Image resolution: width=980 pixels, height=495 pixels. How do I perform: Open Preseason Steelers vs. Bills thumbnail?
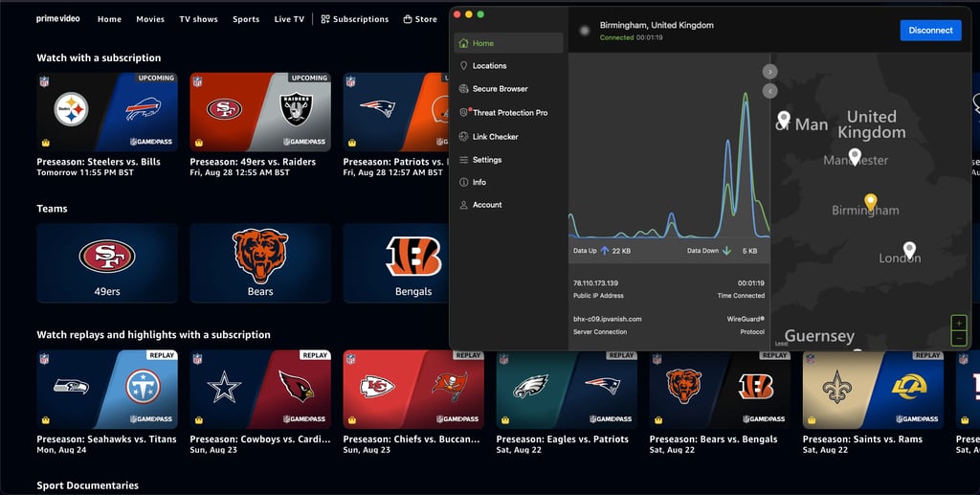coord(107,112)
